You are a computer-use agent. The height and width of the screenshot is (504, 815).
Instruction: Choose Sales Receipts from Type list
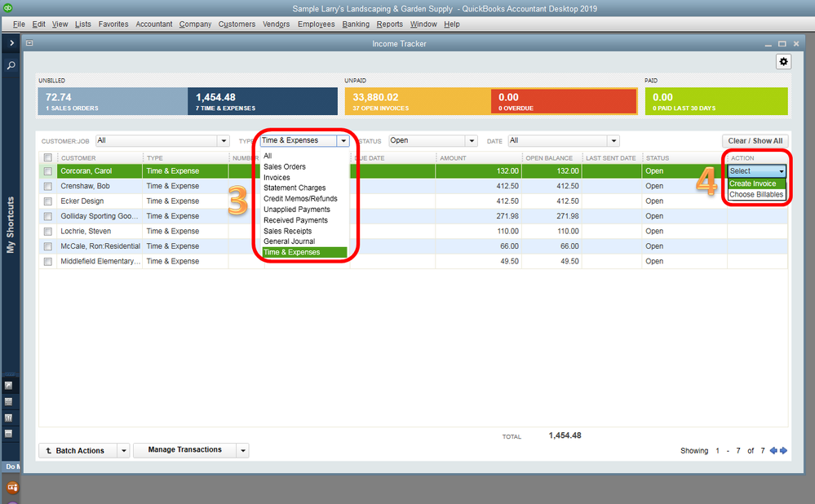pyautogui.click(x=287, y=232)
